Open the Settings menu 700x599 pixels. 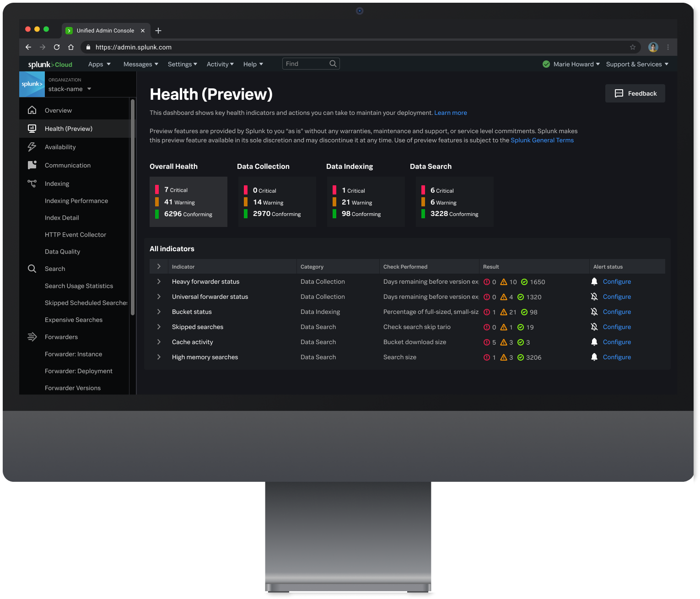[x=183, y=64]
